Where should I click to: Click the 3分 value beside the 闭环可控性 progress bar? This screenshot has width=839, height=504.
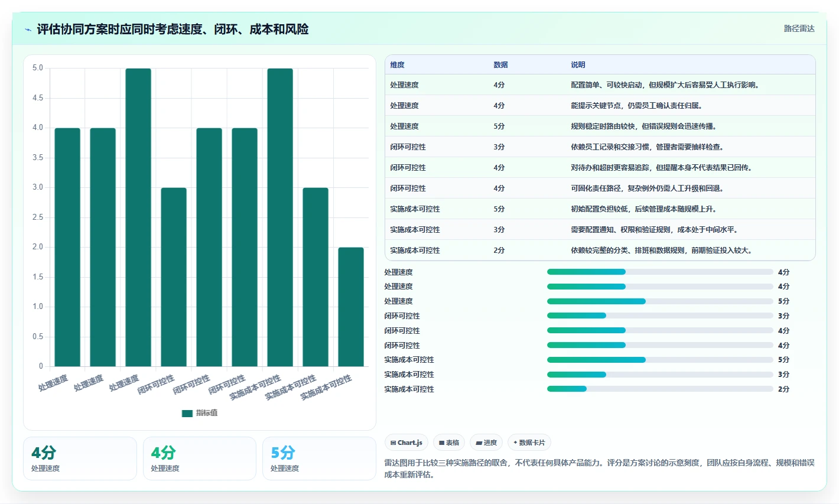coord(783,316)
